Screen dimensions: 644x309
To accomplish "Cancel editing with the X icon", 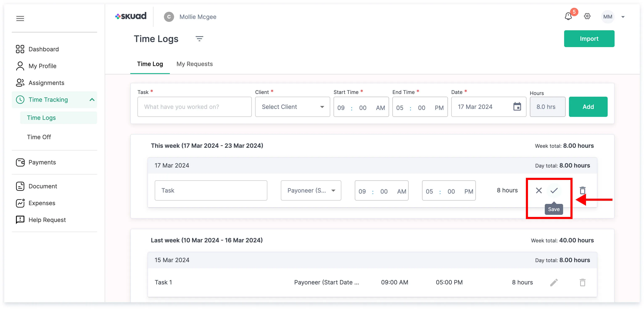I will coord(539,190).
